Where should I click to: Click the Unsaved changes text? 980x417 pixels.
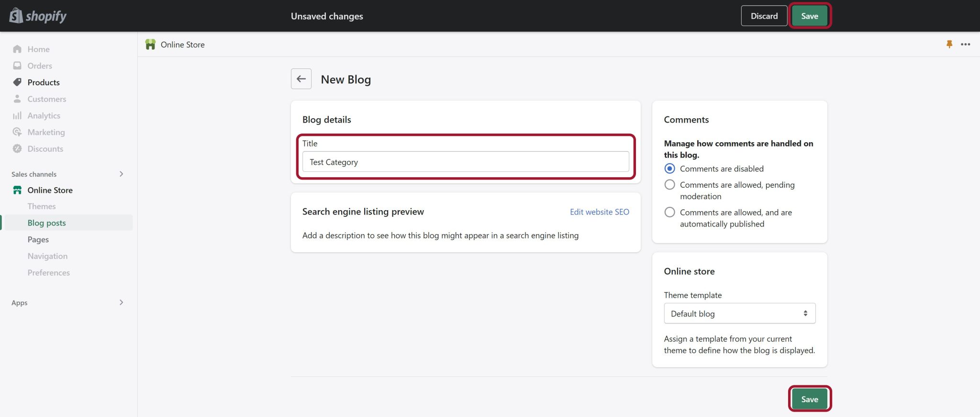[327, 16]
